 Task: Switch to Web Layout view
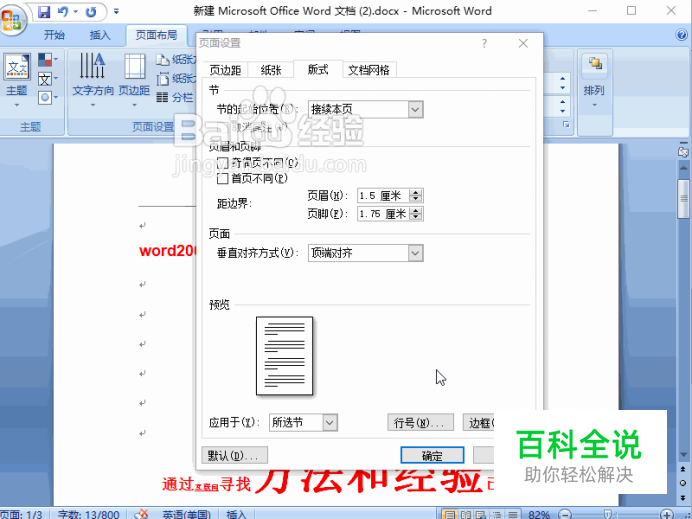(481, 514)
